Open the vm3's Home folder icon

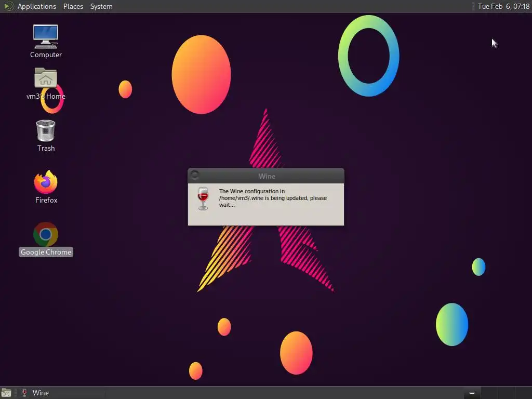tap(46, 78)
